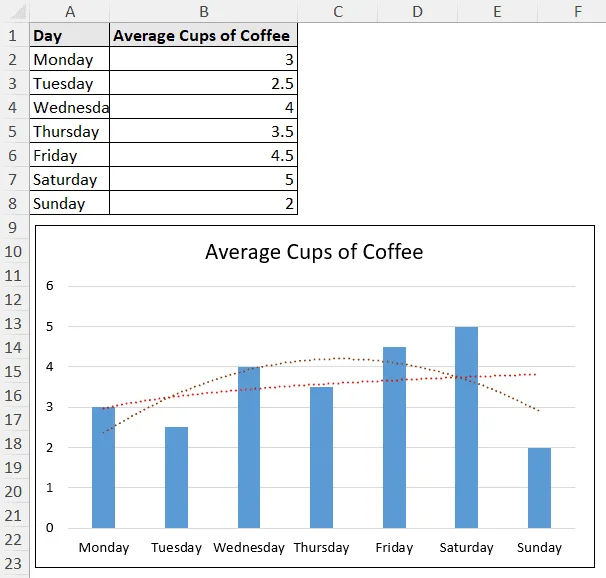The width and height of the screenshot is (606, 578).
Task: Click 'Average Cups of Coffee' header cell
Action: tap(204, 36)
